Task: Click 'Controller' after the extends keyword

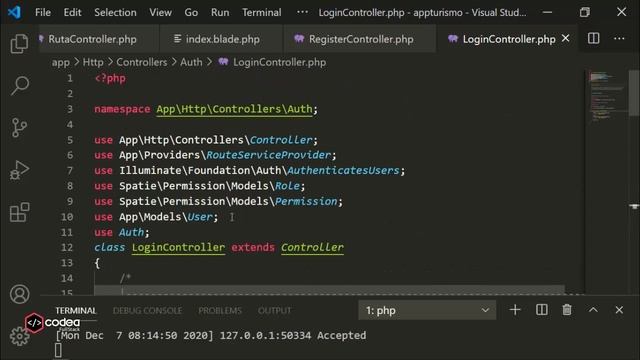Action: [312, 247]
